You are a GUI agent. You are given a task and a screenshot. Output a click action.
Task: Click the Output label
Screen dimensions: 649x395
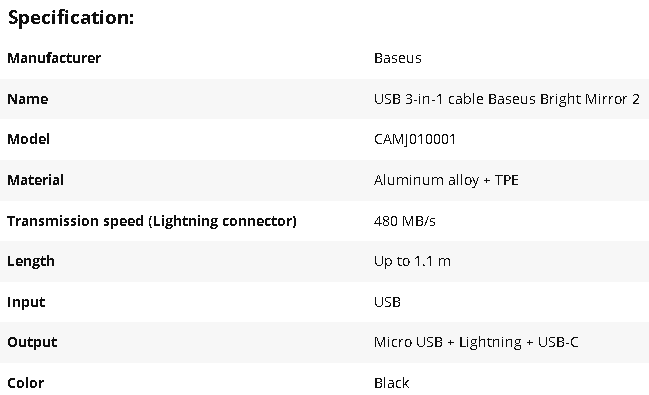pyautogui.click(x=32, y=342)
